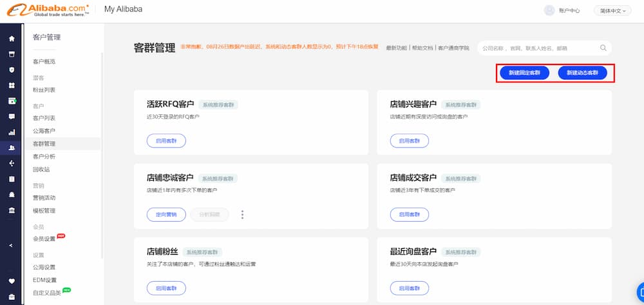644x305 pixels.
Task: Click the branching arrows icon in sidebar
Action: (12, 163)
